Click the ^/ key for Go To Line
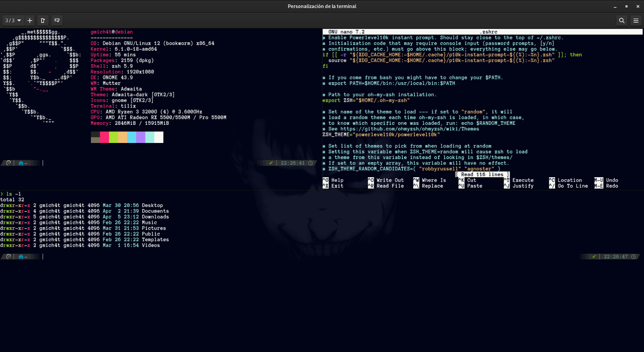The image size is (644, 352). pyautogui.click(x=552, y=186)
